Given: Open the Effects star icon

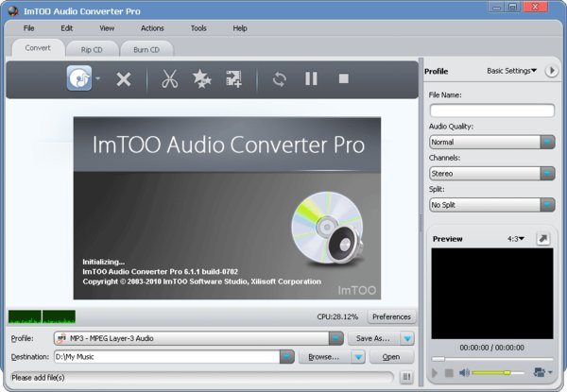Looking at the screenshot, I should 201,79.
